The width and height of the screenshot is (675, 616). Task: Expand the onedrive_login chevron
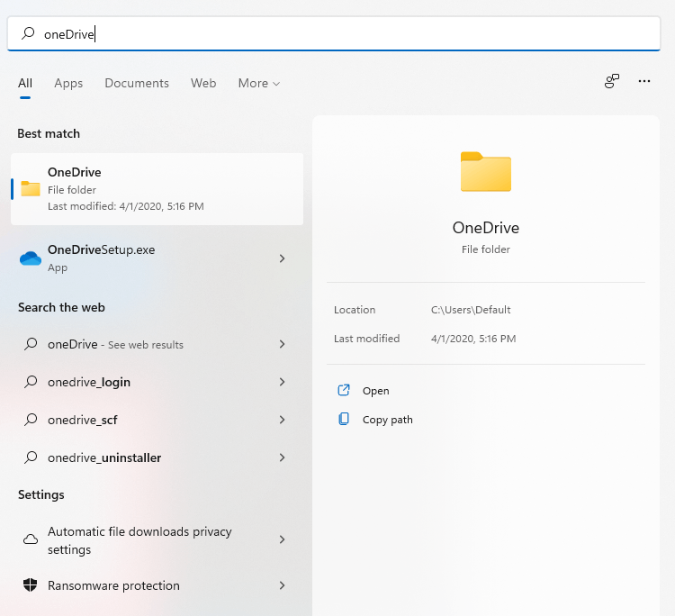[x=282, y=382]
